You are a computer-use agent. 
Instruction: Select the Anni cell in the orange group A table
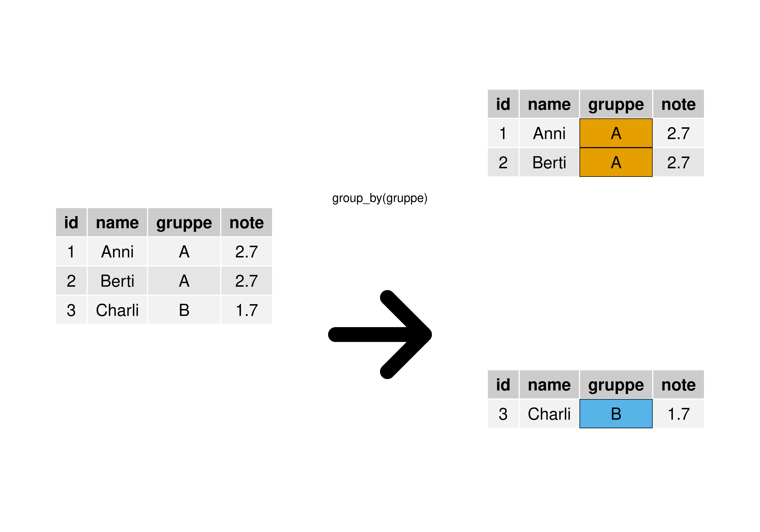tap(549, 133)
